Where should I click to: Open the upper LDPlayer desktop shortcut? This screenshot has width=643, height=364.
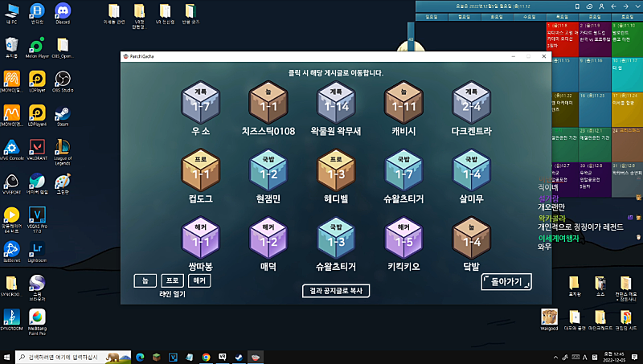[x=37, y=82]
